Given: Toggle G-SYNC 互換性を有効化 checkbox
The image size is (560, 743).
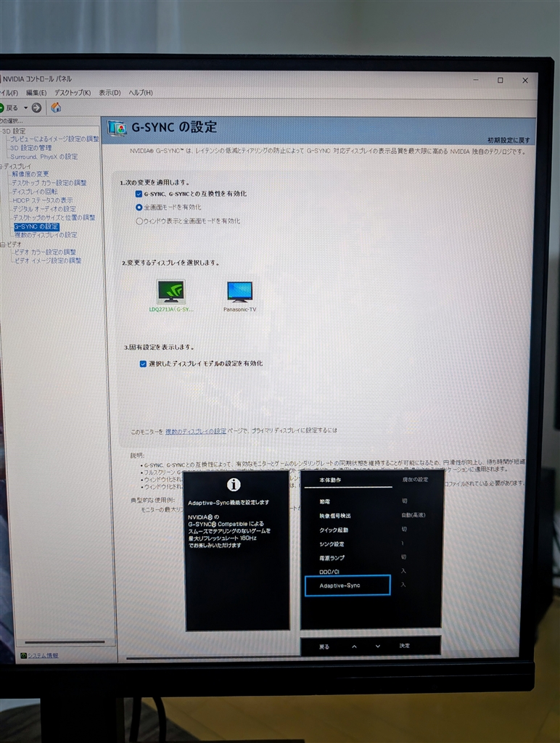Looking at the screenshot, I should (139, 194).
